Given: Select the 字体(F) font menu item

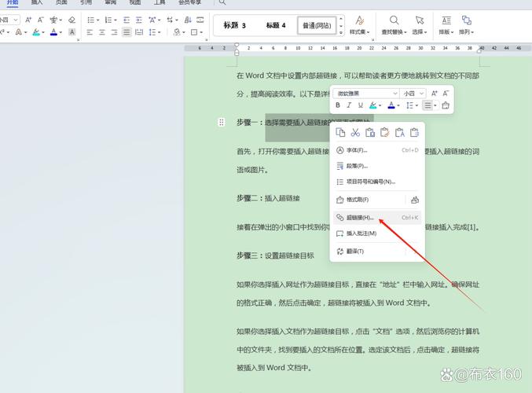Looking at the screenshot, I should 377,150.
